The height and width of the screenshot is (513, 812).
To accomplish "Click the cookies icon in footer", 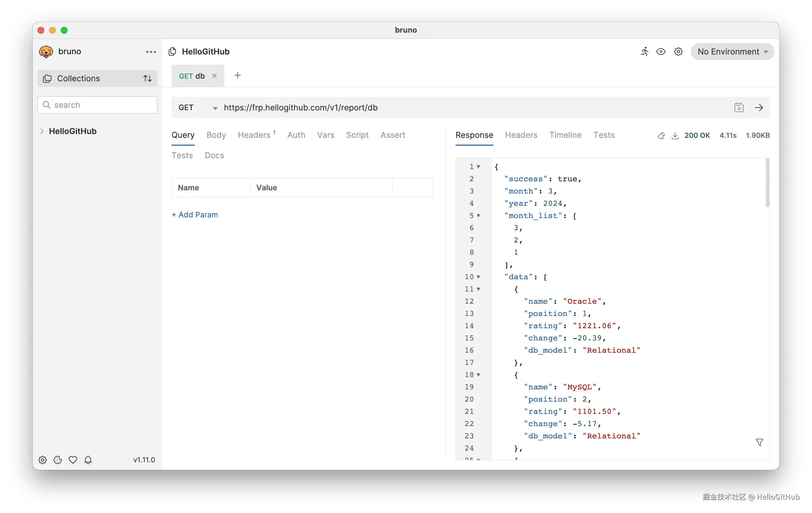I will point(58,460).
